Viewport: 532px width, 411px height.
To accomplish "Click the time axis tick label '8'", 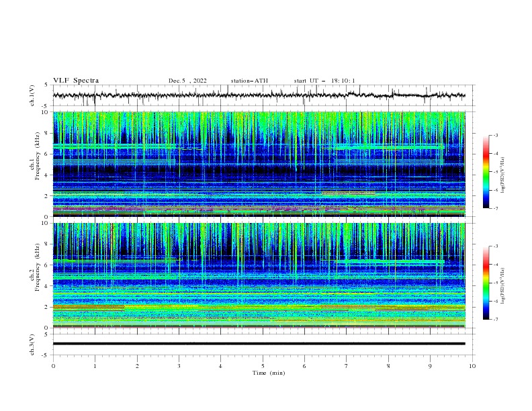I will [x=388, y=366].
